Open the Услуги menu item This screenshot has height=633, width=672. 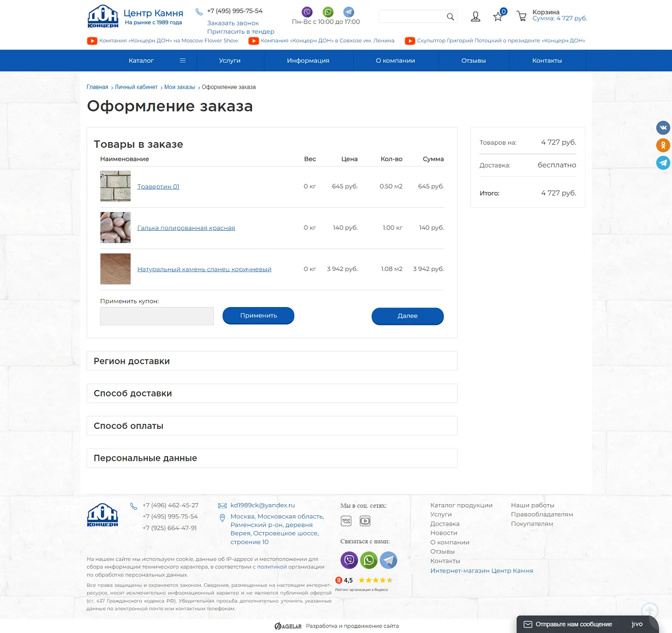[x=230, y=61]
